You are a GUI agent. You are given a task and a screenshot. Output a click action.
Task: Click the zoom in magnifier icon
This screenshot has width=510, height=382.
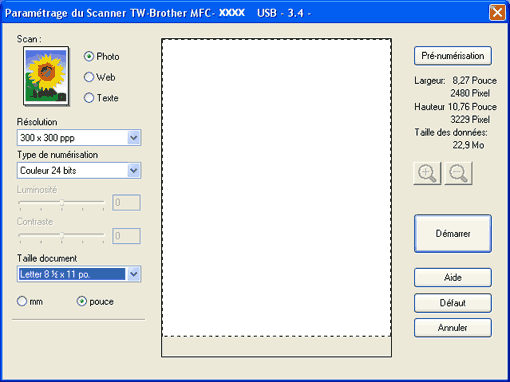[x=427, y=173]
